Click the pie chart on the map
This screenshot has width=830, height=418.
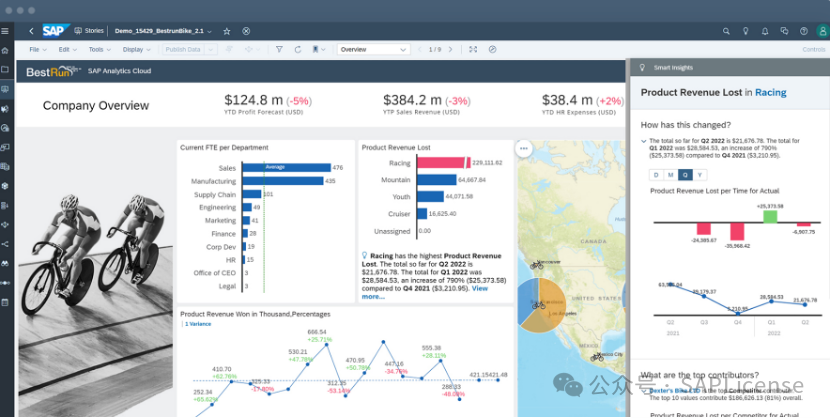542,305
